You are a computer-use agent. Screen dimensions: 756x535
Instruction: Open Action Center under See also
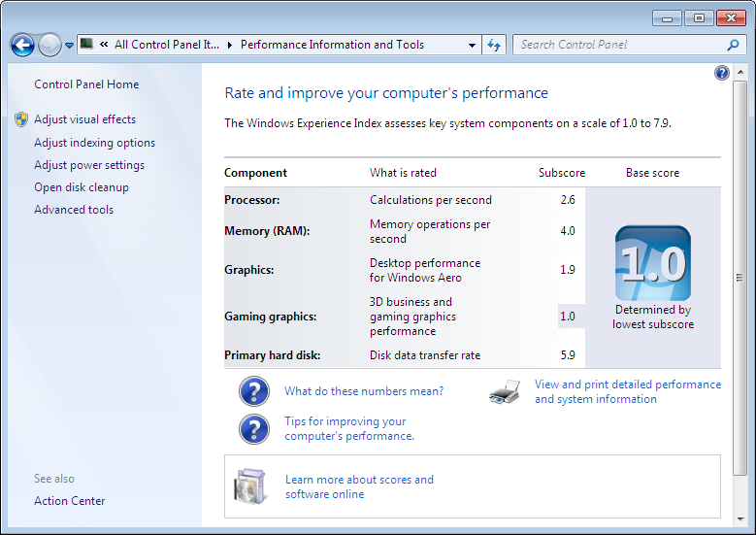click(x=70, y=501)
